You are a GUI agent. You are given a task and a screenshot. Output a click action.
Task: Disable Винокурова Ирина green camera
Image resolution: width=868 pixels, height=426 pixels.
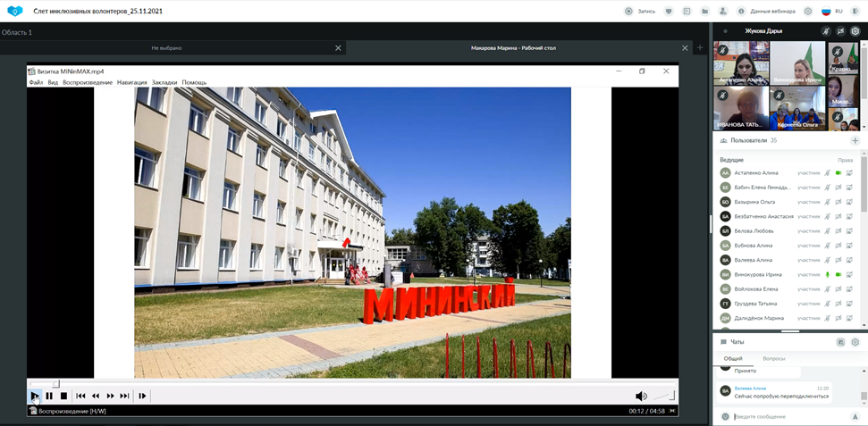pos(839,274)
